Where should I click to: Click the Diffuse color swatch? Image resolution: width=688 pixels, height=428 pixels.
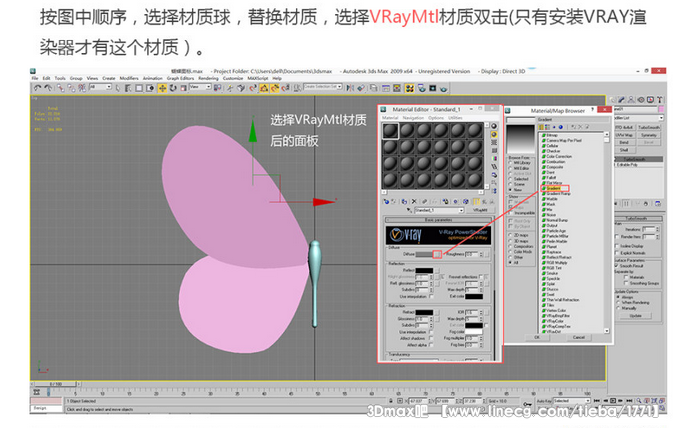(424, 254)
